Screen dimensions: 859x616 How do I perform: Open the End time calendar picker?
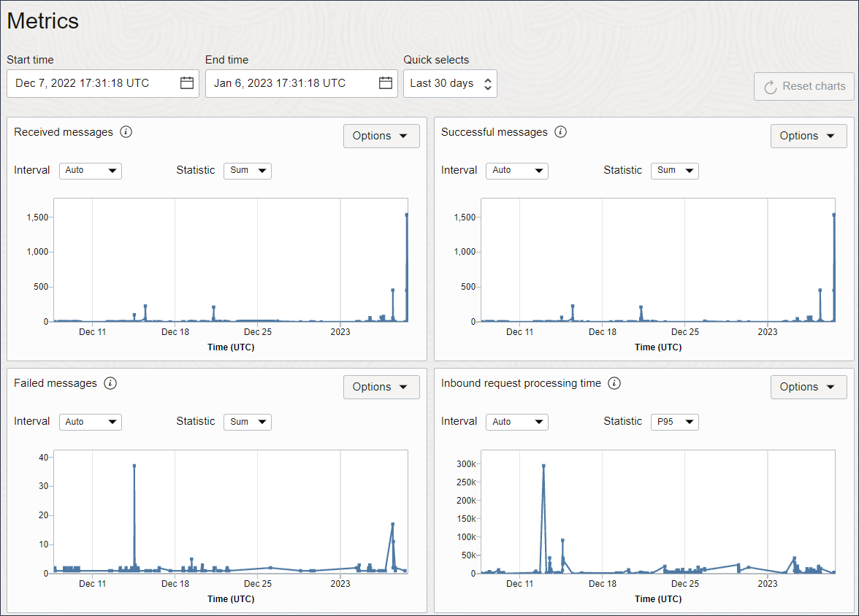[386, 83]
